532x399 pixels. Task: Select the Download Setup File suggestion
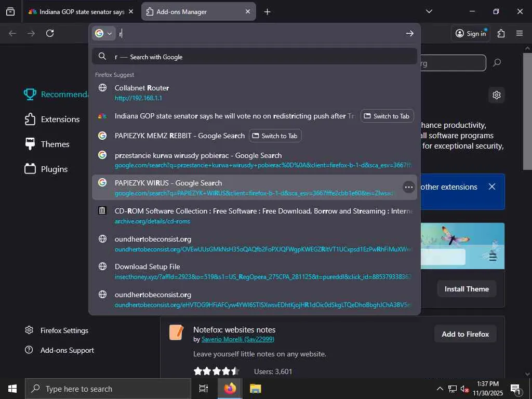255,271
